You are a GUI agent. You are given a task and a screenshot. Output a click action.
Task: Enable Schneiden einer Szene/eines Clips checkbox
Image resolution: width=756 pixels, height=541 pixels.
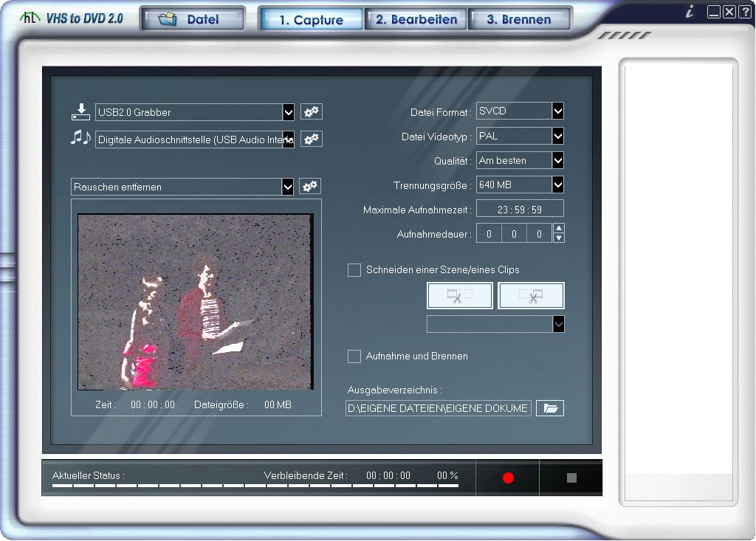(354, 270)
